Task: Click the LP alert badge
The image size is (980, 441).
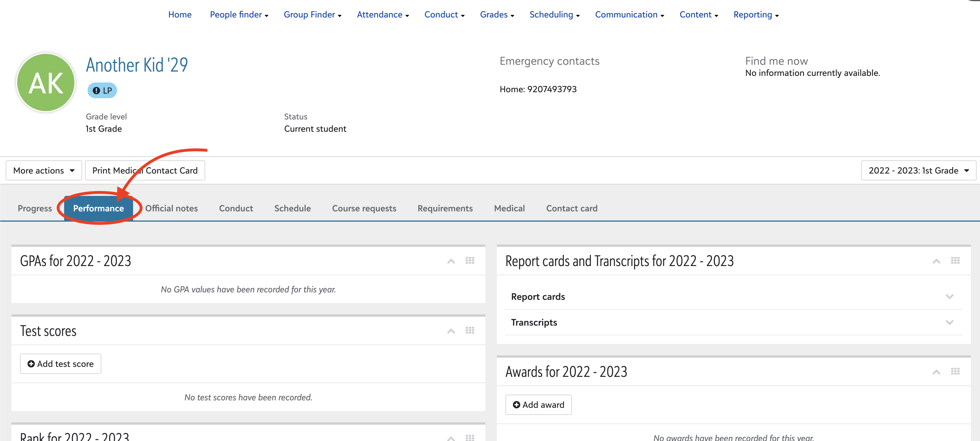Action: [102, 90]
